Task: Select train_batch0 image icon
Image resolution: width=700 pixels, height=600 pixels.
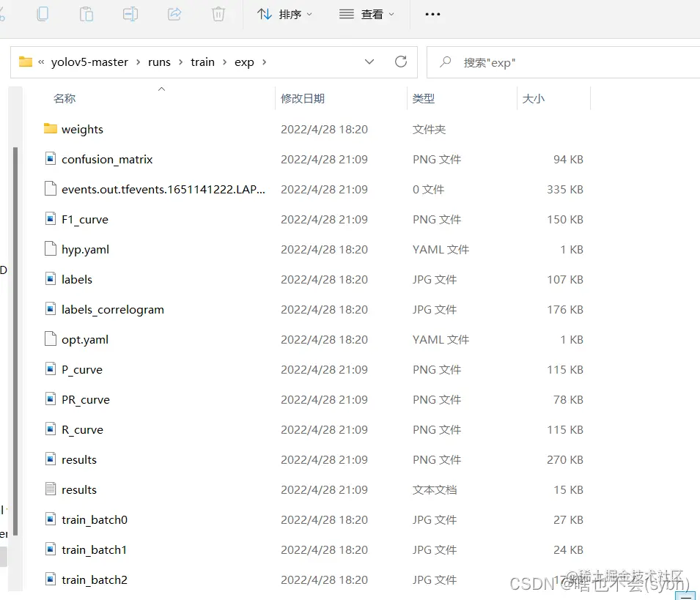Action: pyautogui.click(x=51, y=519)
